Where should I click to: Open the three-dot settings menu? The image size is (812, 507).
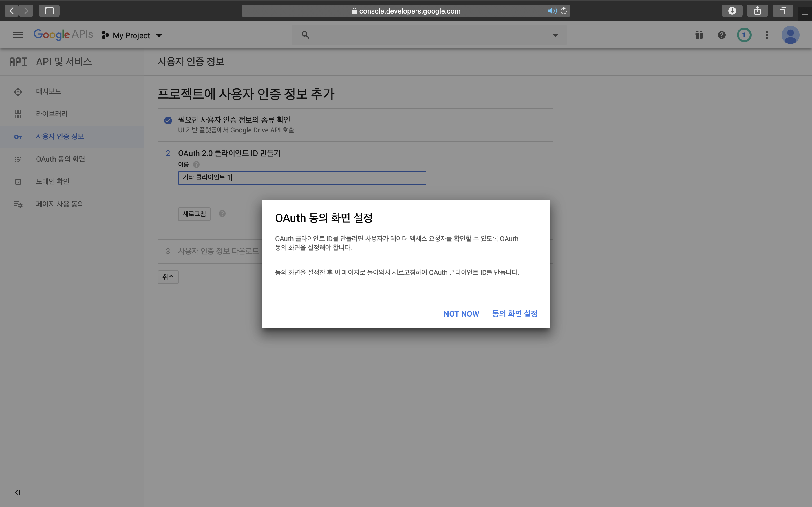767,35
